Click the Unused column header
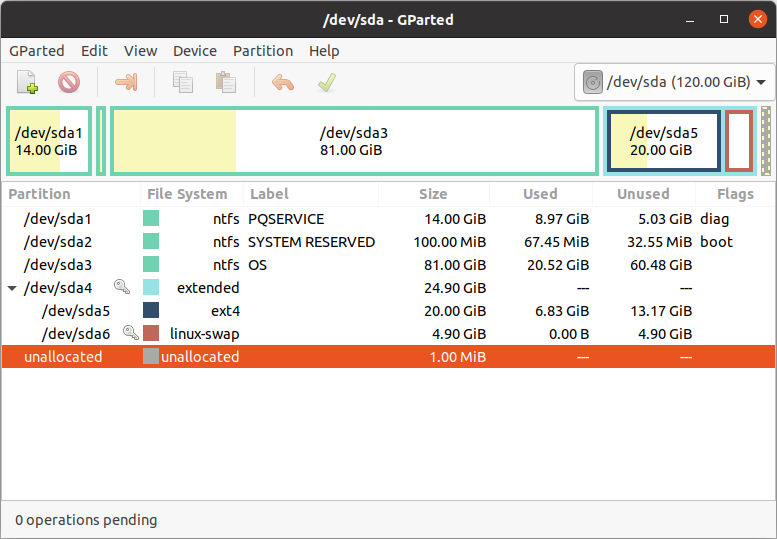This screenshot has height=539, width=777. tap(643, 194)
